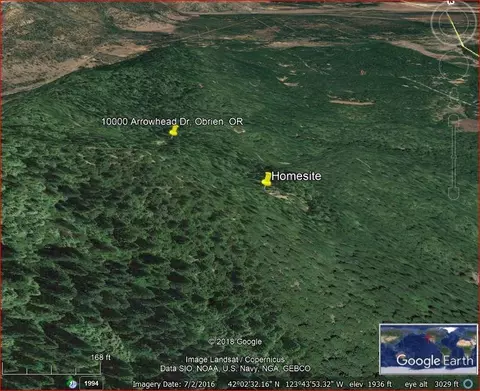This screenshot has height=391, width=480.
Task: Click zoom in at slider top
Action: pyautogui.click(x=454, y=120)
